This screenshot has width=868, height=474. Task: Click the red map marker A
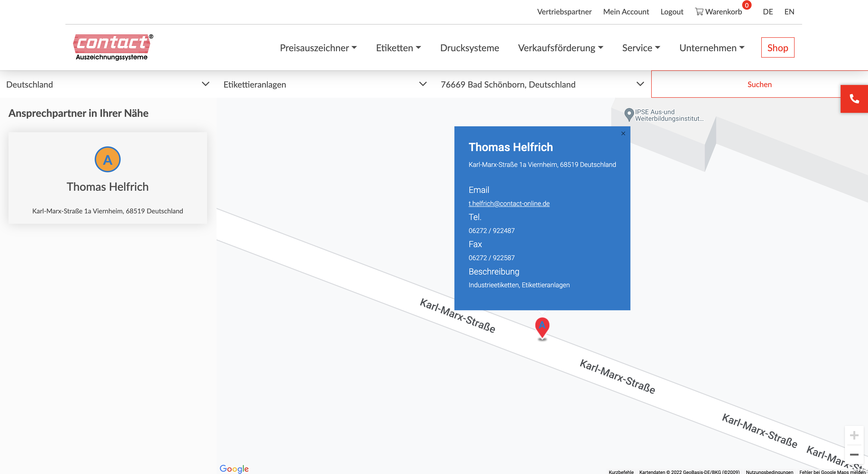pyautogui.click(x=542, y=327)
